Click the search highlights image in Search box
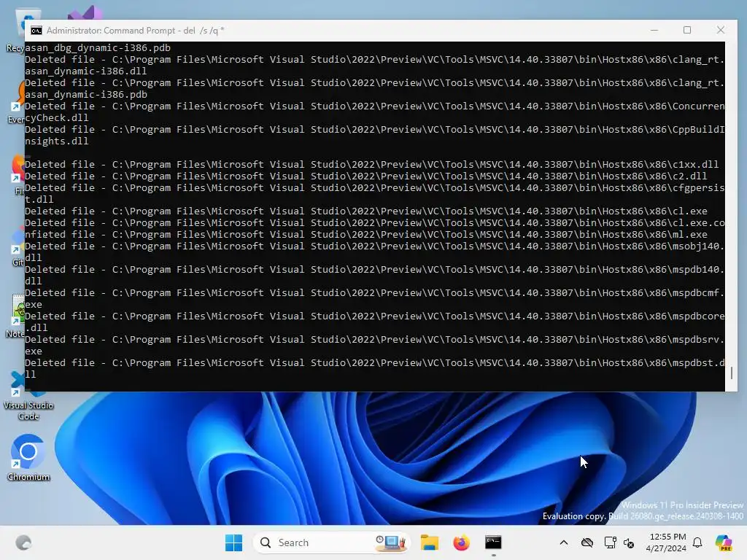 [390, 542]
